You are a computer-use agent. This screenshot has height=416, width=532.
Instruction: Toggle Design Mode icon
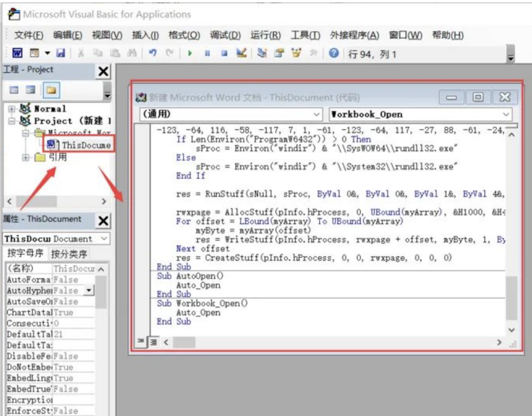(x=241, y=53)
